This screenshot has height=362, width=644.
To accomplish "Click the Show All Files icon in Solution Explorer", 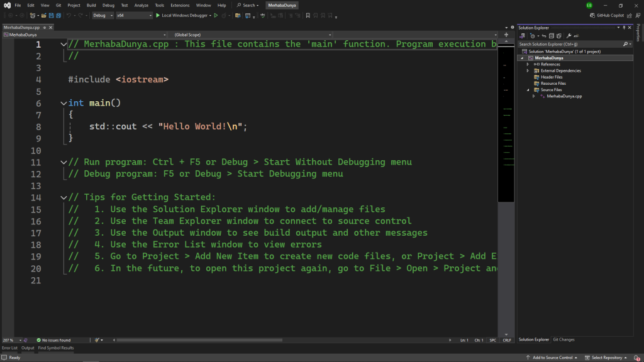I will [558, 36].
